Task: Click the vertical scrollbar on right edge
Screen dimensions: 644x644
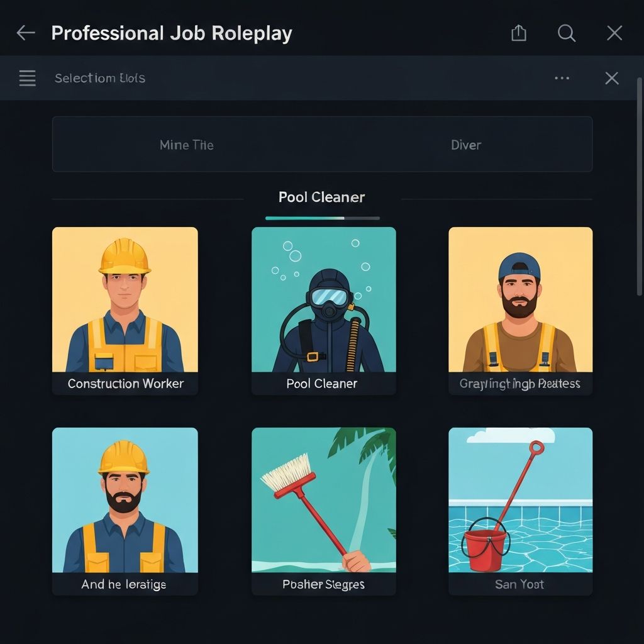Action: (639, 189)
